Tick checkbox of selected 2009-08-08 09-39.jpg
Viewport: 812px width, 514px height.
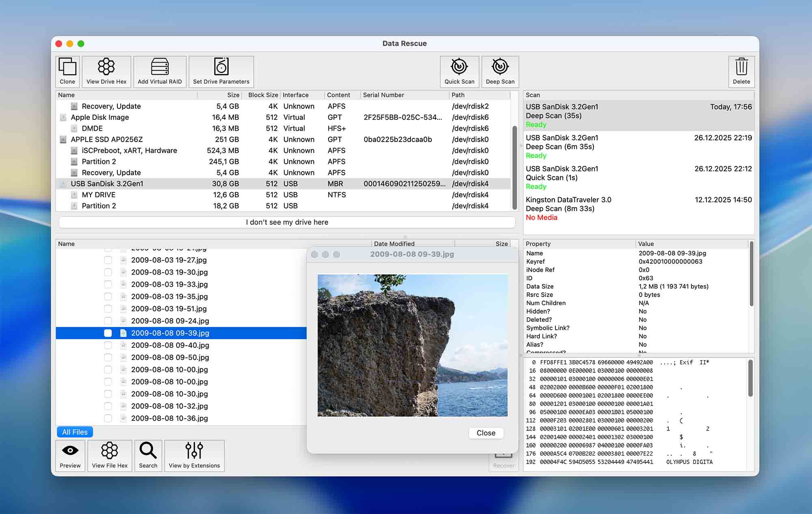click(x=108, y=333)
